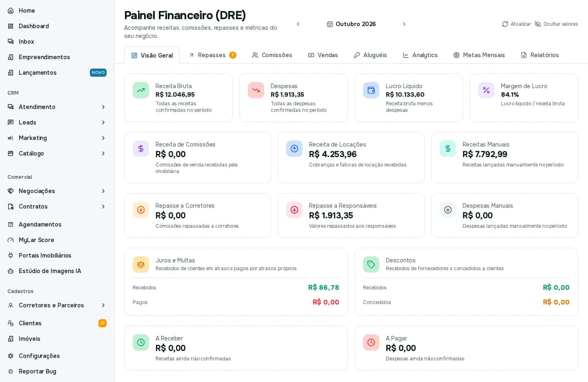588x382 pixels.
Task: Open the Comissões tab
Action: (x=272, y=55)
